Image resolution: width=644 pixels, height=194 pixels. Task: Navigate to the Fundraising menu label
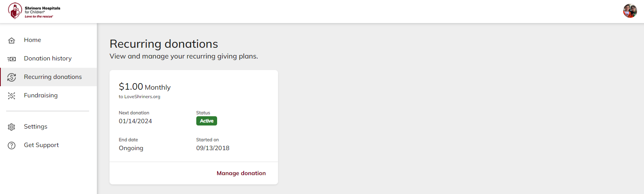(41, 95)
